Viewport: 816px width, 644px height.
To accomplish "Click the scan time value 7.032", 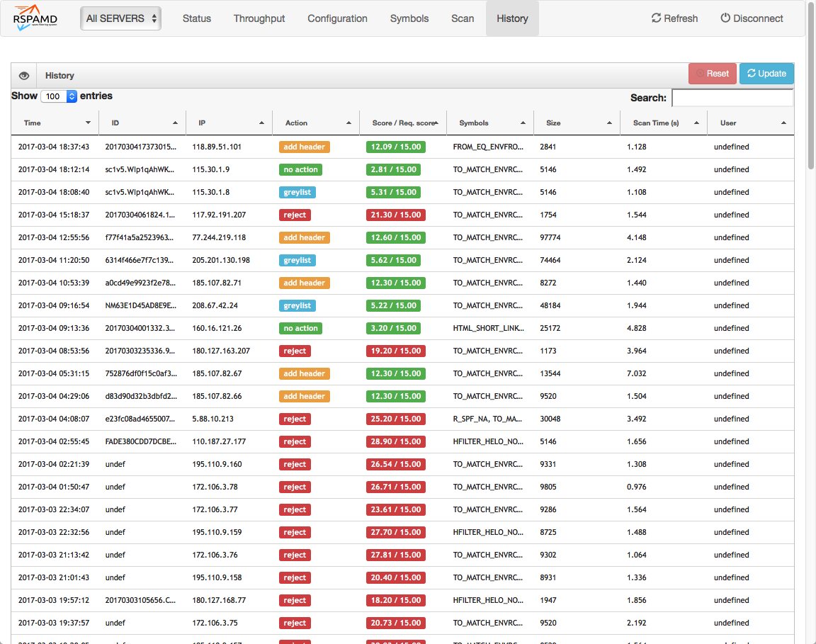I will click(637, 373).
